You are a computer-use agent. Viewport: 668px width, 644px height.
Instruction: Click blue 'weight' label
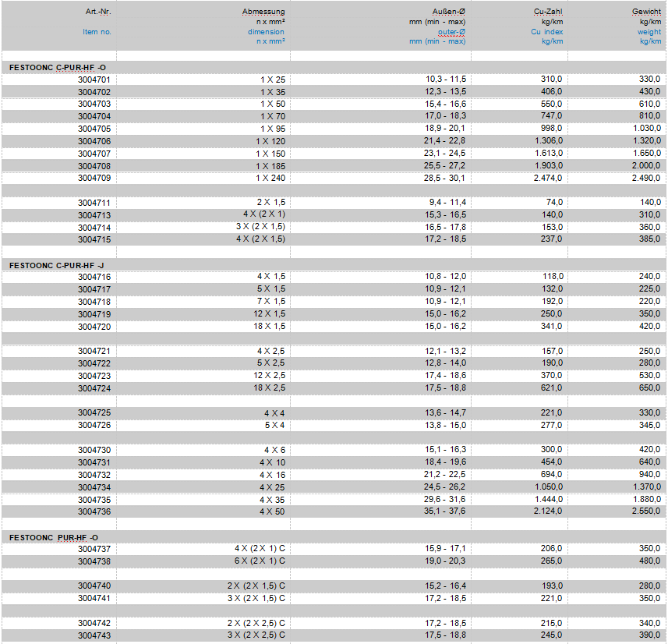[x=649, y=31]
